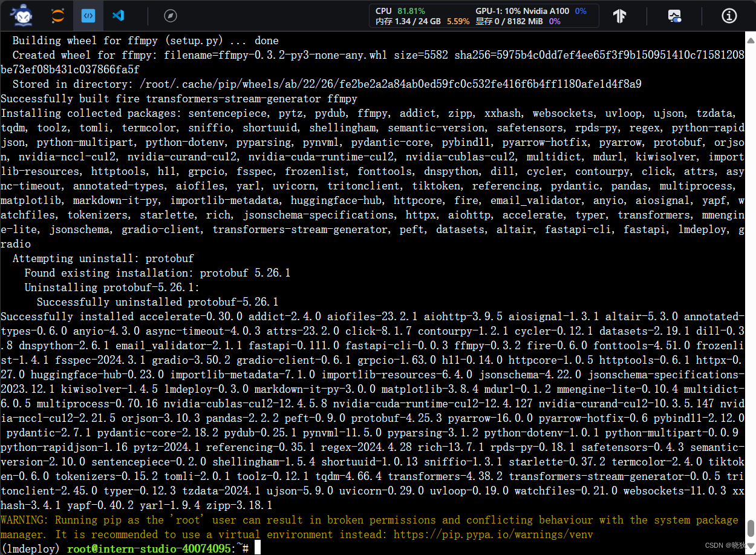Click the upload transfer arrow icon
The image size is (756, 555).
619,16
